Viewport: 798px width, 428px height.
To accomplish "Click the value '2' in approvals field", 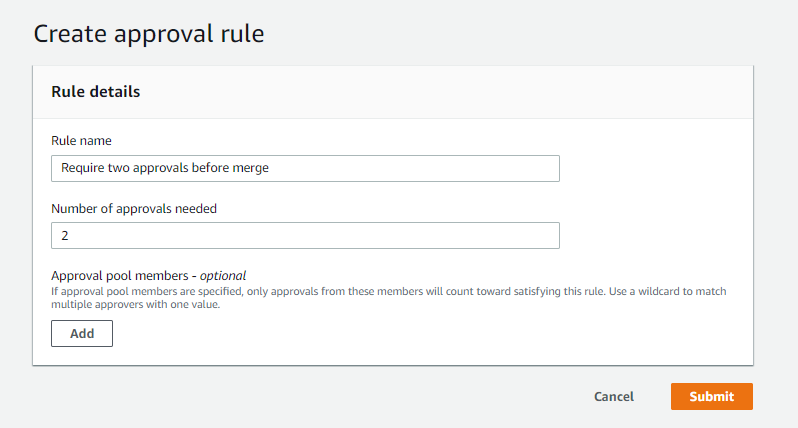I will tap(65, 235).
